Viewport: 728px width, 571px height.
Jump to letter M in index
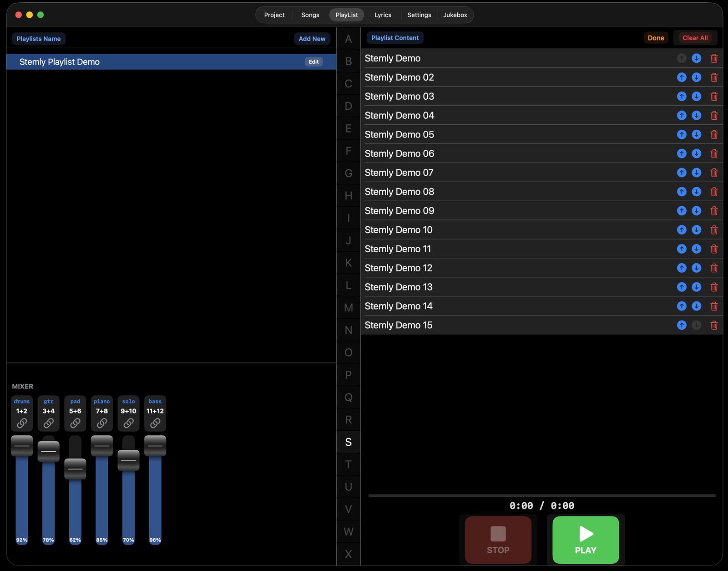[x=349, y=308]
